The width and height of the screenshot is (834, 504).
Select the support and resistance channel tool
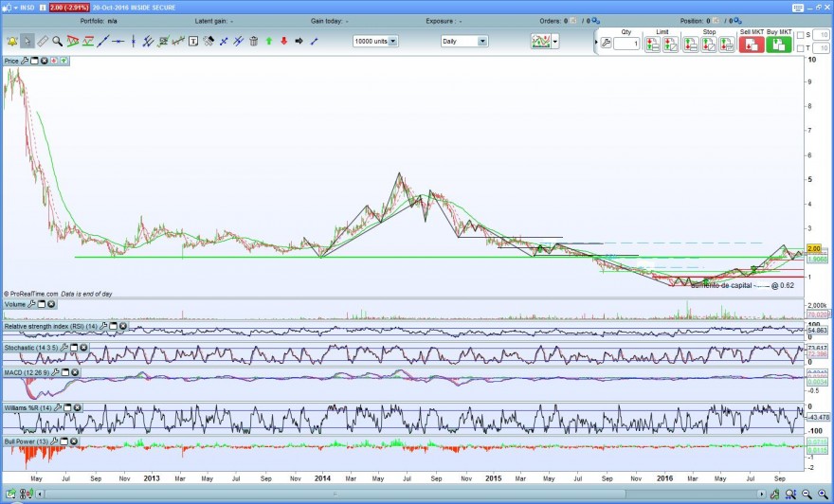tap(88, 41)
